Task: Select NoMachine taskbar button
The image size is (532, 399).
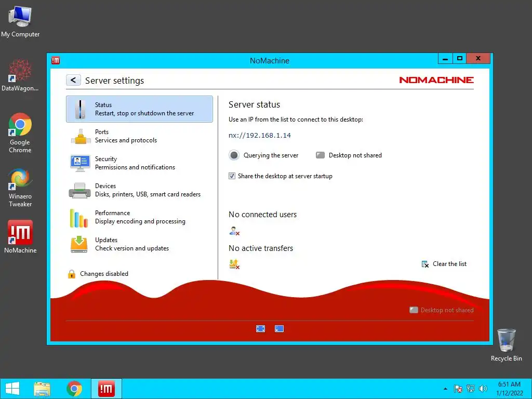Action: [106, 389]
